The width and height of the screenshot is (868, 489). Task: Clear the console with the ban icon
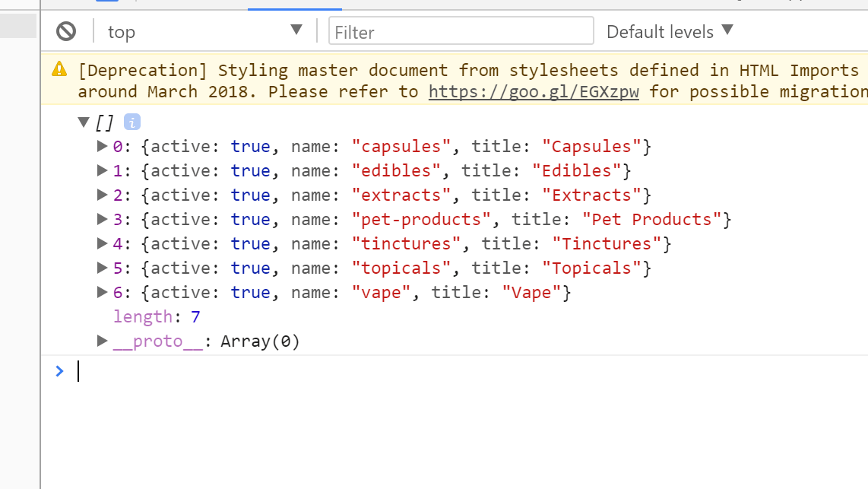pos(66,32)
